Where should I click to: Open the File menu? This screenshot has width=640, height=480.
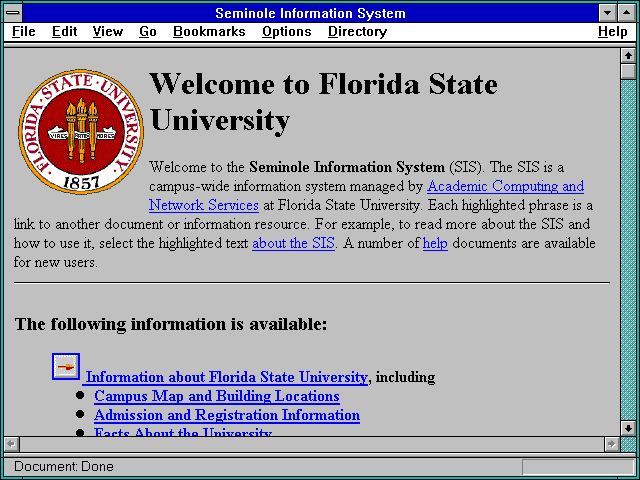pyautogui.click(x=23, y=32)
